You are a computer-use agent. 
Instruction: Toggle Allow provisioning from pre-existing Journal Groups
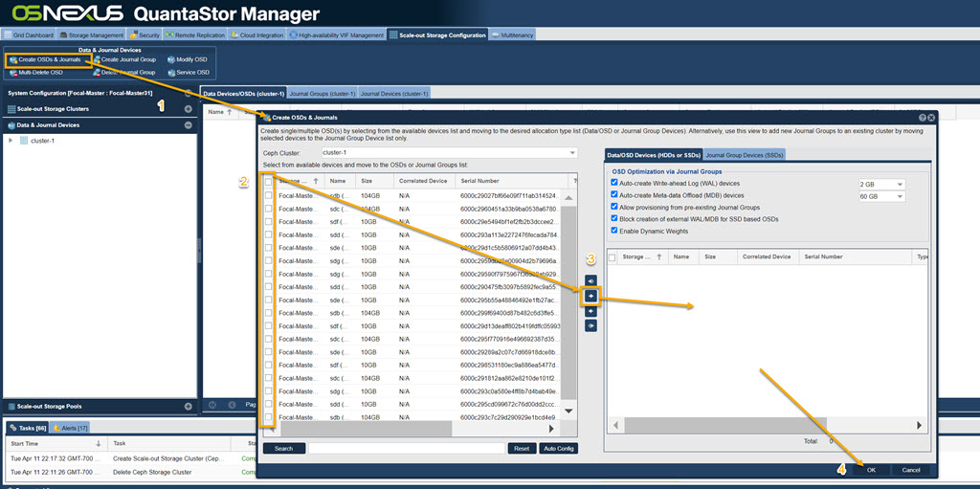point(614,207)
